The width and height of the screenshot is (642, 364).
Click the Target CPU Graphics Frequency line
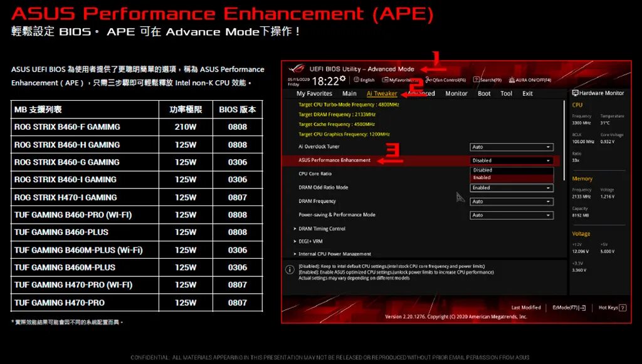344,134
